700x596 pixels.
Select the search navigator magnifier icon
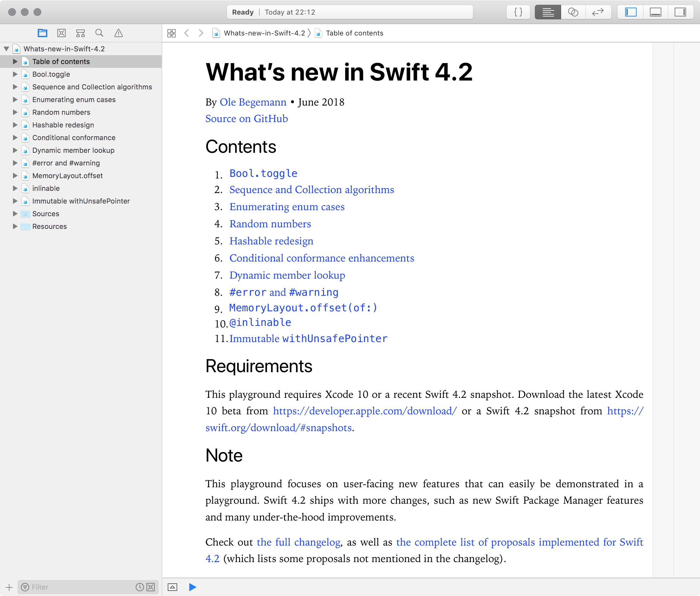tap(99, 33)
